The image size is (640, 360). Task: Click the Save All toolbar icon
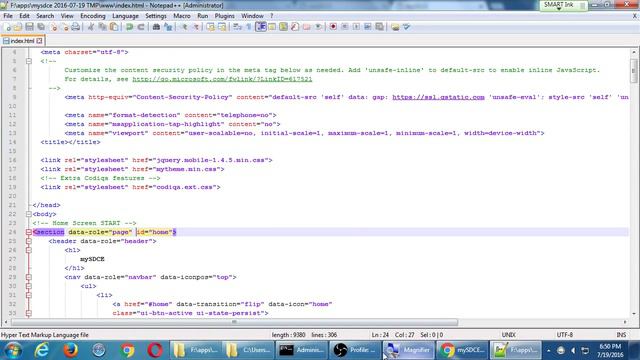(41, 27)
